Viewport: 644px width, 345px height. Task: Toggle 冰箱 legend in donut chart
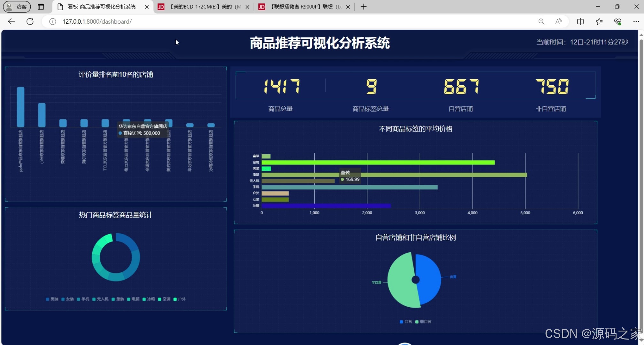click(x=149, y=299)
